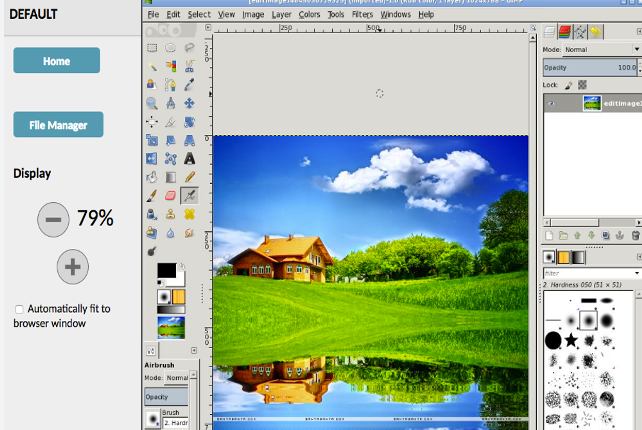This screenshot has height=430, width=642.
Task: Switch to the Undo History tab
Action: [596, 32]
